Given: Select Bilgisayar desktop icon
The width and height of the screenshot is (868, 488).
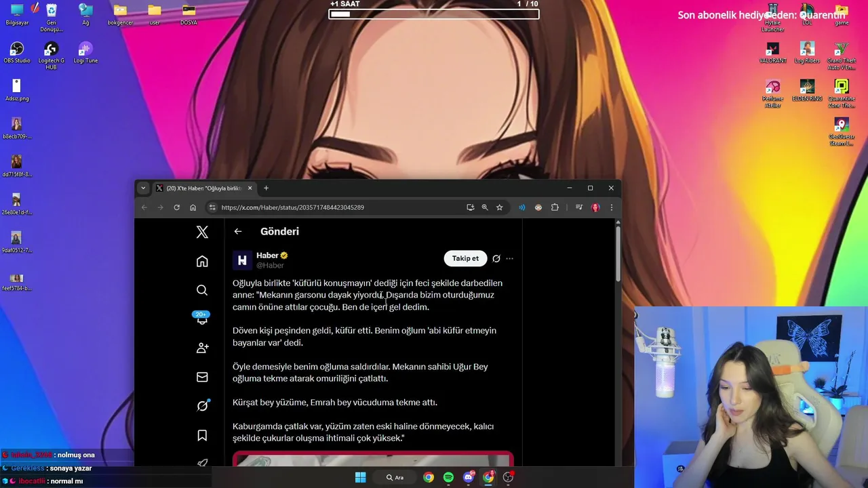Looking at the screenshot, I should coord(17,15).
